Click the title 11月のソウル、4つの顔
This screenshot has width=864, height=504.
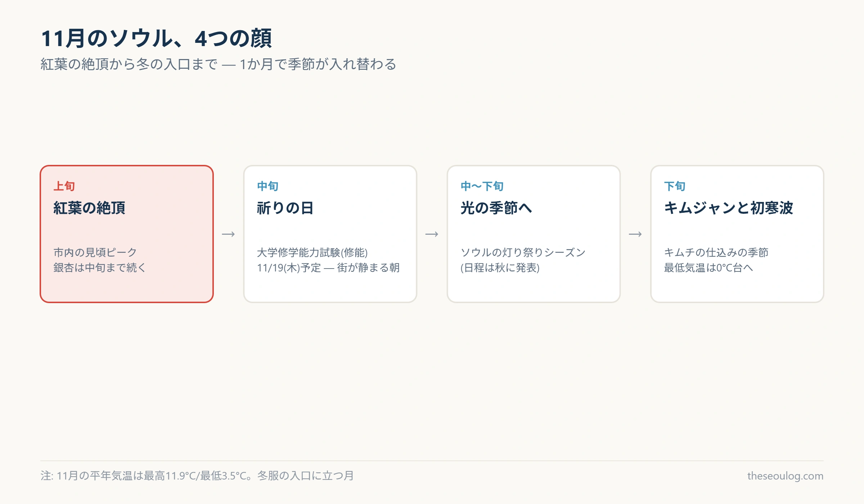156,39
